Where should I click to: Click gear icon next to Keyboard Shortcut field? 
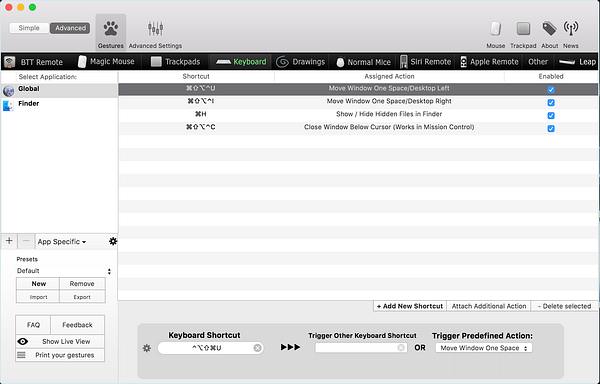(147, 348)
